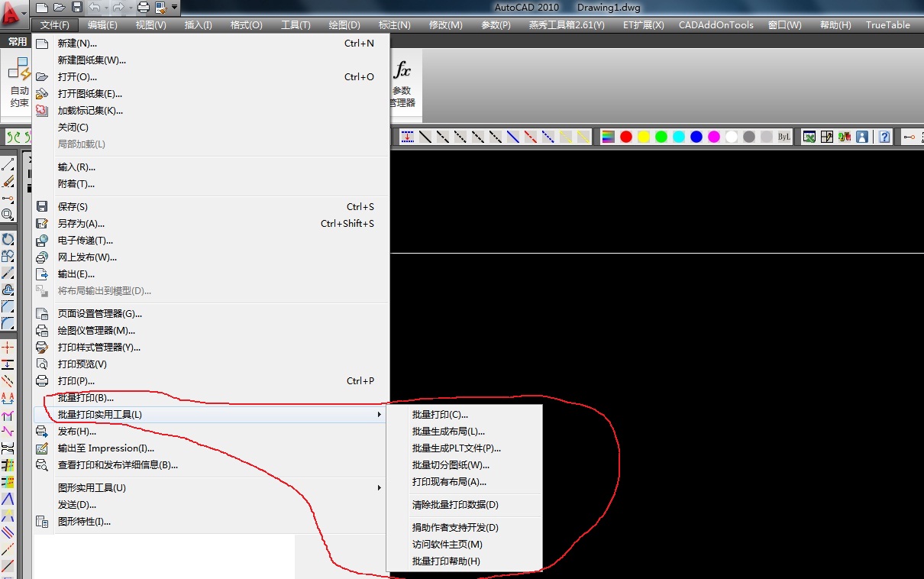This screenshot has height=579, width=924.
Task: Click the New file icon in quick access toolbar
Action: point(41,8)
